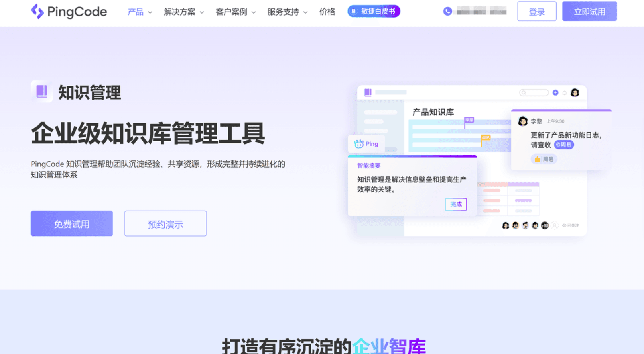Click the book icon in the mockup header
644x354 pixels.
pos(368,92)
